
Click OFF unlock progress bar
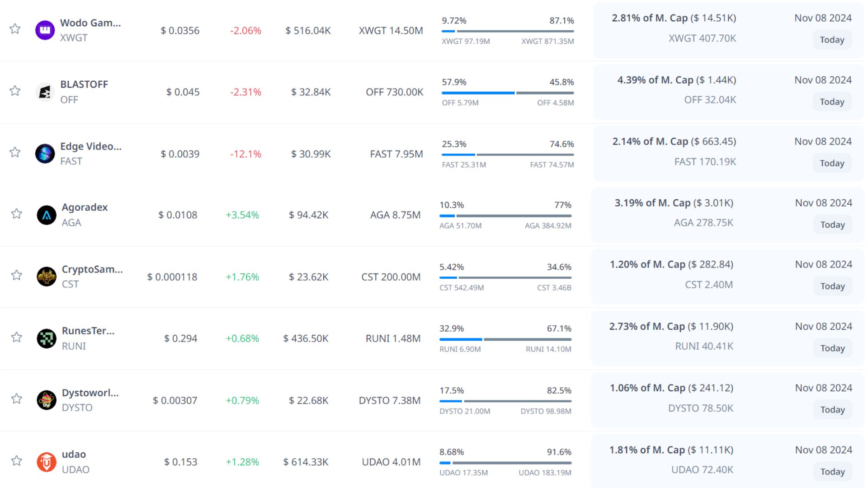pos(508,93)
